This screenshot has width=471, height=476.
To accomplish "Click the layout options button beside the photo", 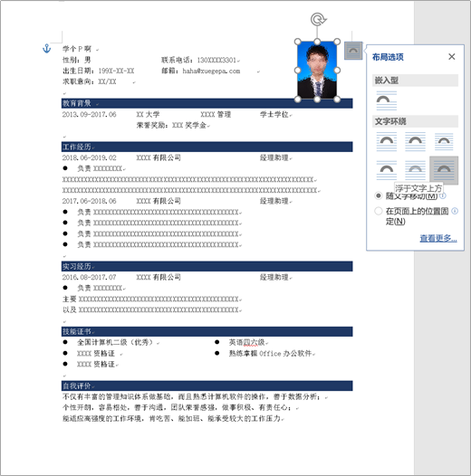I will (x=353, y=51).
